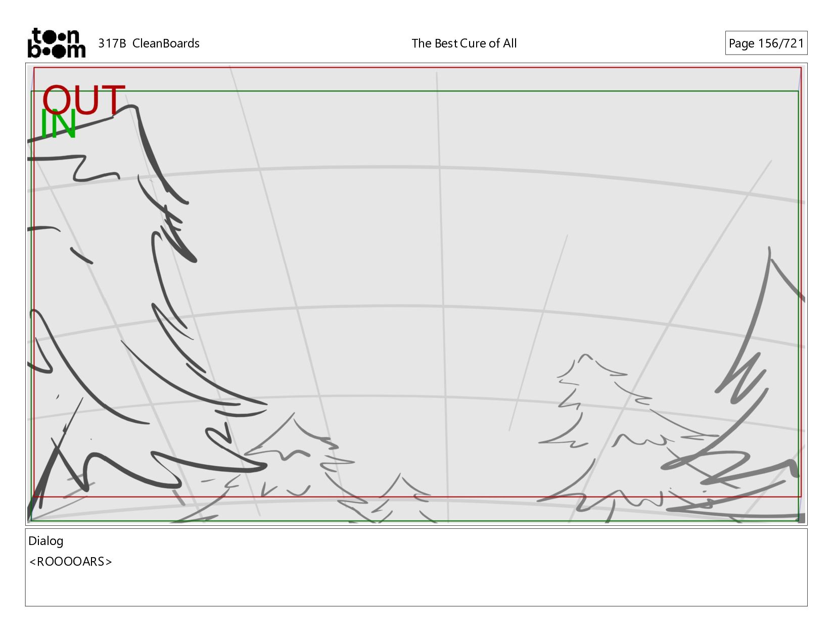This screenshot has height=644, width=834.
Task: Select the '<ROOOOARS>' dialog text
Action: (x=71, y=562)
